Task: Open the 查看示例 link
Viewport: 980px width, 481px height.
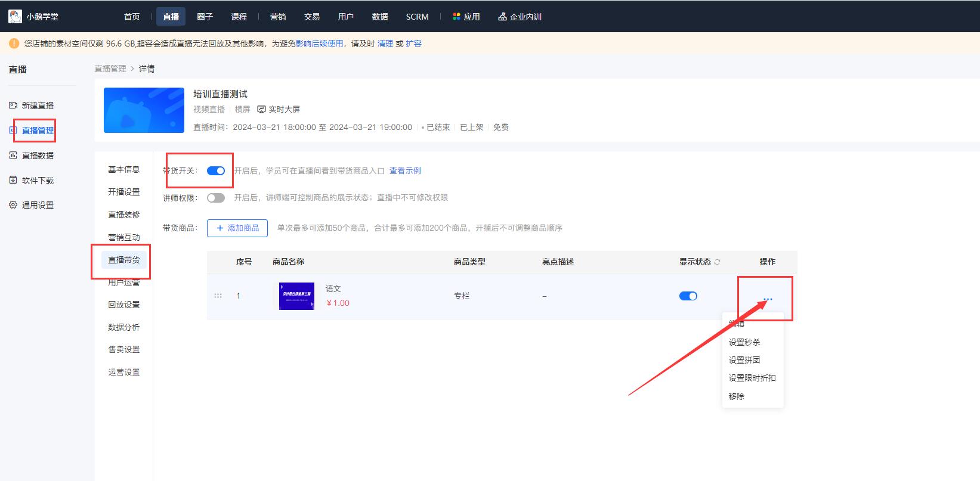Action: (405, 171)
